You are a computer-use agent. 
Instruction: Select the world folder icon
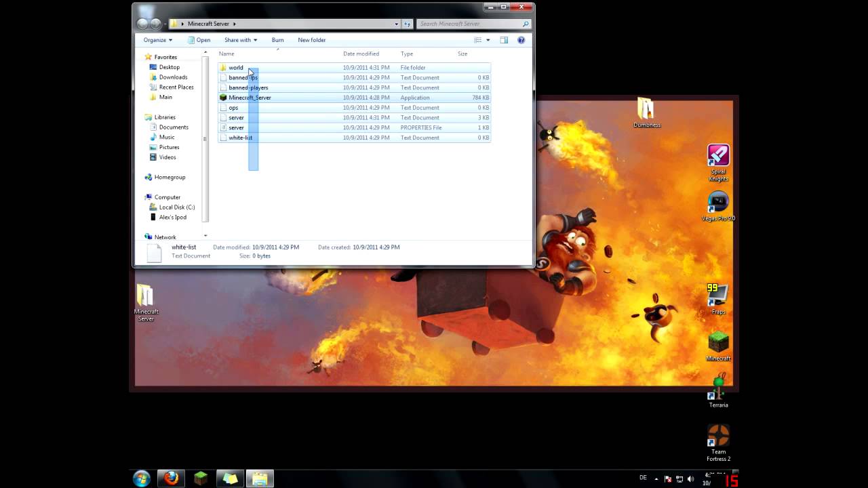pyautogui.click(x=223, y=68)
